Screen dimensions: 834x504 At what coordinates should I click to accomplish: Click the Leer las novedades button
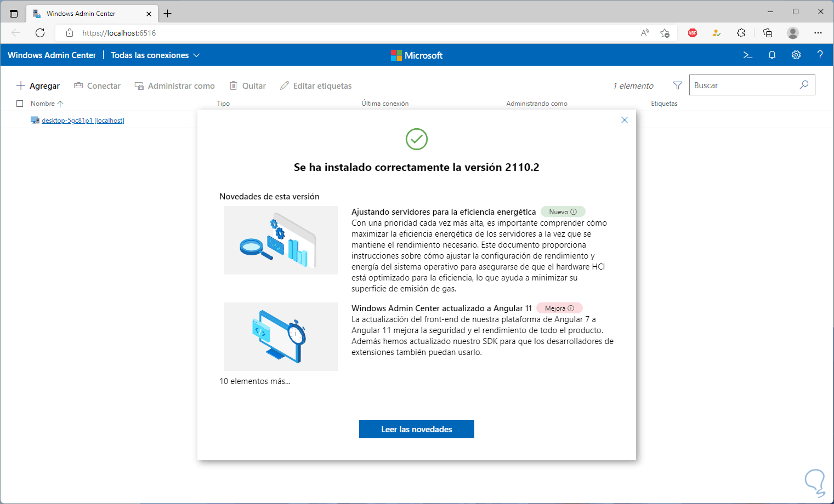(417, 429)
